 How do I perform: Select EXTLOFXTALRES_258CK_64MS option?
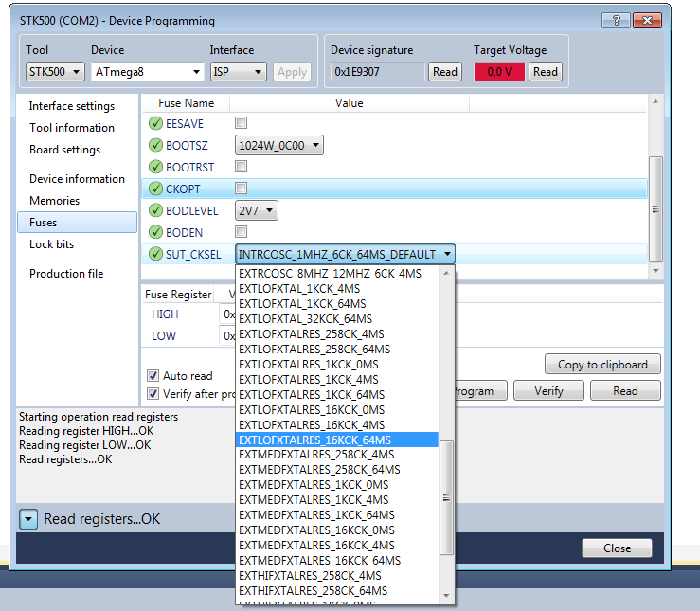coord(337,349)
